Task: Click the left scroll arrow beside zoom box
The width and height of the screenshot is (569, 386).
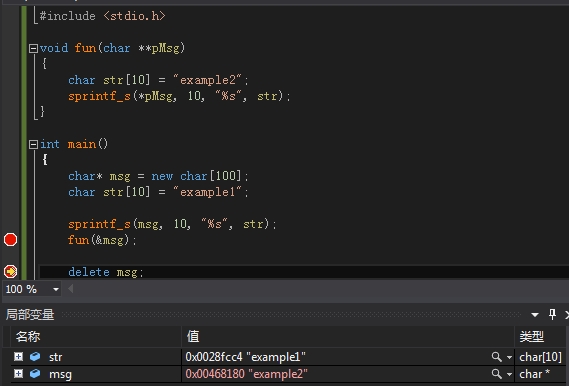Action: tap(71, 289)
